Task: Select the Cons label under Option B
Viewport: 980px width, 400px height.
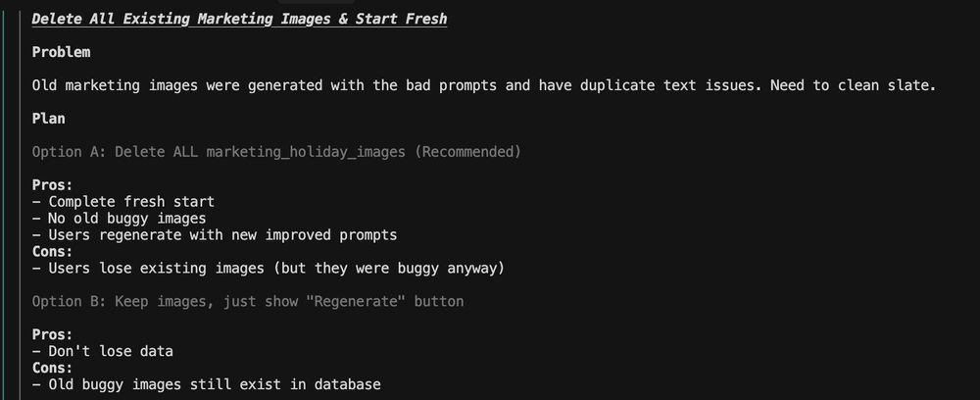Action: pos(53,368)
